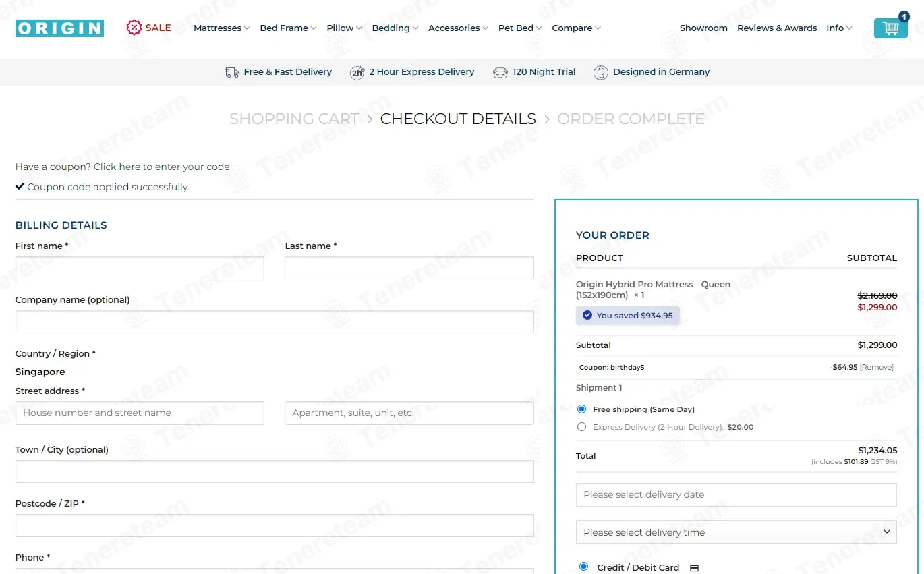Click the Postcode / ZIP field
This screenshot has width=924, height=574.
275,525
